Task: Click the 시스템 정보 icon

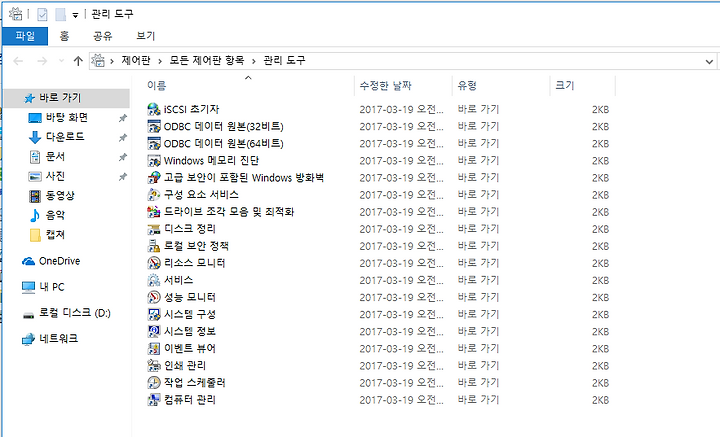Action: click(x=153, y=331)
